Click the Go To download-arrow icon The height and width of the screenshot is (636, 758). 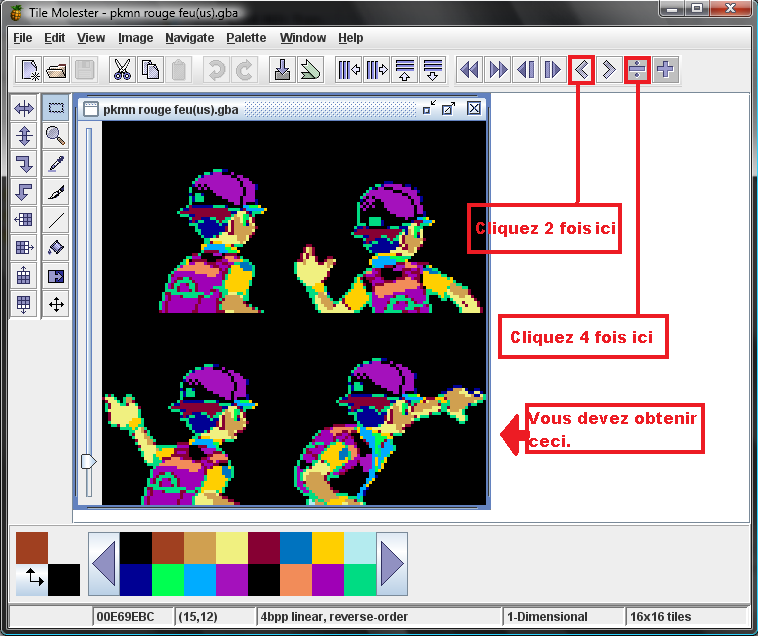pos(282,70)
